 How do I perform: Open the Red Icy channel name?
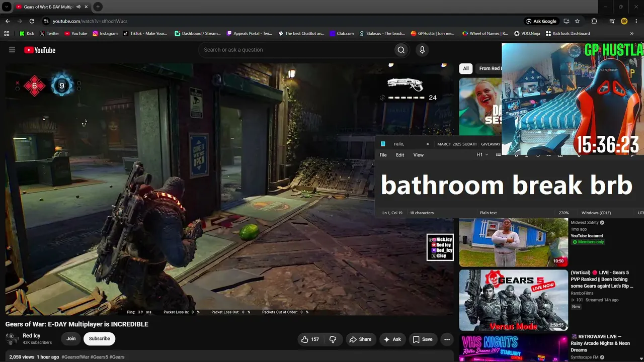click(32, 336)
